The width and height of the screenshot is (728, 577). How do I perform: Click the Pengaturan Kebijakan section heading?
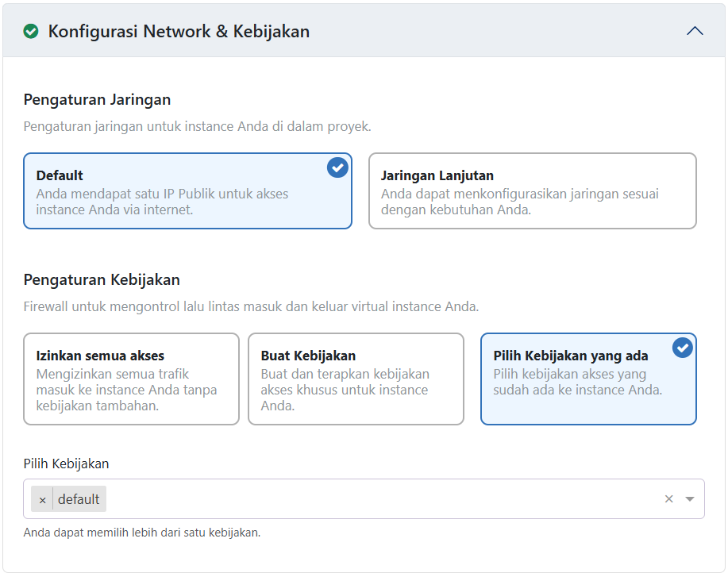(99, 279)
